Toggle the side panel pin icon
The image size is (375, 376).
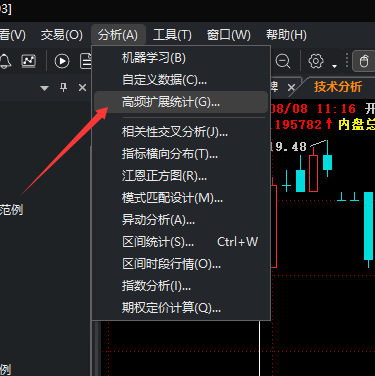pos(63,88)
